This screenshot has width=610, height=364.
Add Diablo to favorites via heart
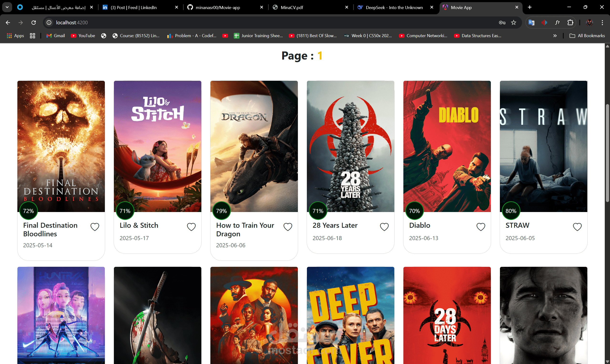pyautogui.click(x=481, y=227)
